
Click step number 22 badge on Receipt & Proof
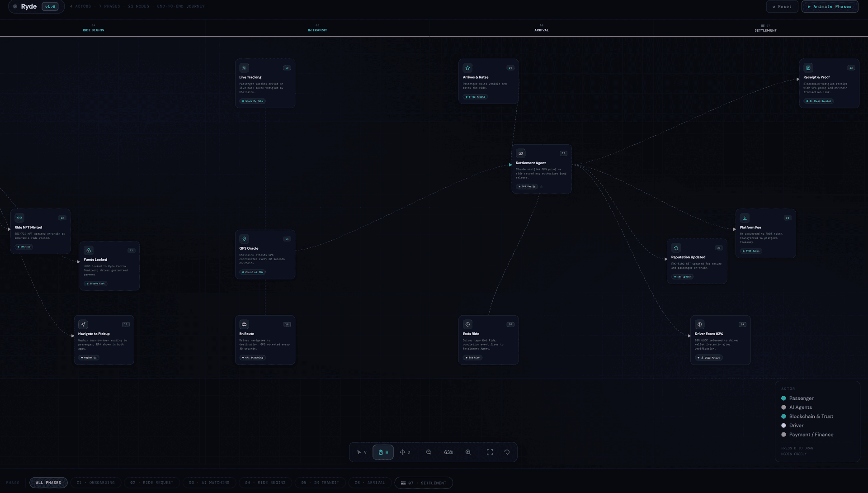coord(851,68)
